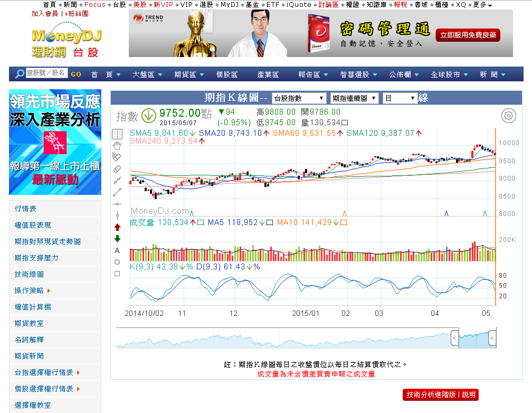The image size is (532, 413).
Task: Open the 台股指數 index dropdown
Action: pyautogui.click(x=299, y=98)
